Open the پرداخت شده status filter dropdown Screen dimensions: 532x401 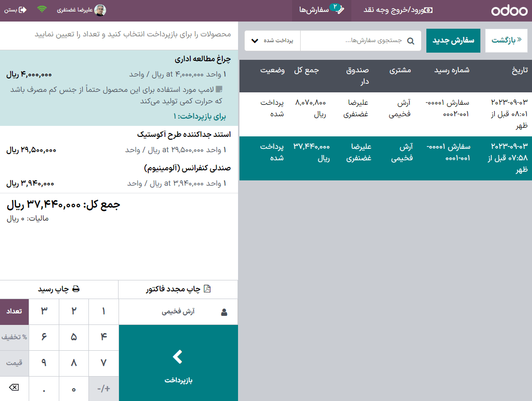272,40
